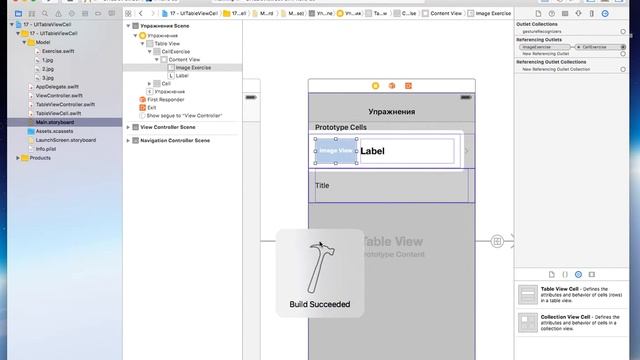
Task: Open related items grid in jump bar
Action: pyautogui.click(x=128, y=13)
